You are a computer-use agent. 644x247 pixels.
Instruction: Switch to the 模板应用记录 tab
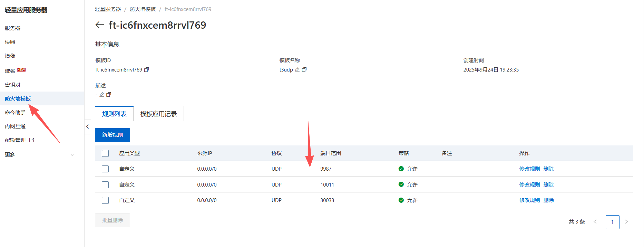[x=158, y=114]
